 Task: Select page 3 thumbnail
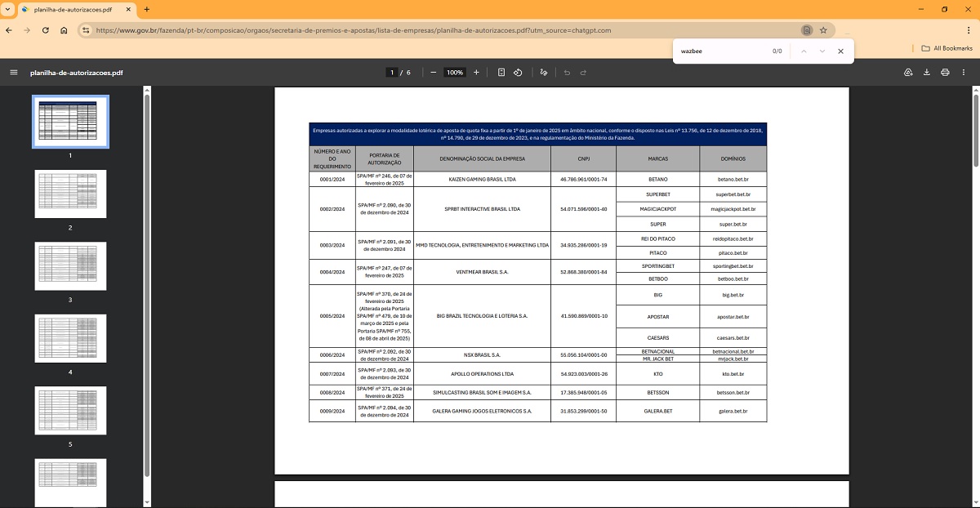click(70, 266)
